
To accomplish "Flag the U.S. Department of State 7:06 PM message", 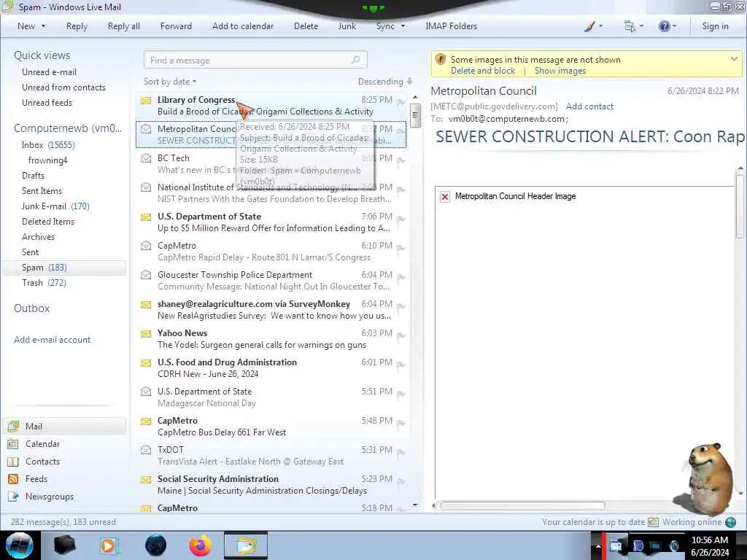I will [x=400, y=219].
